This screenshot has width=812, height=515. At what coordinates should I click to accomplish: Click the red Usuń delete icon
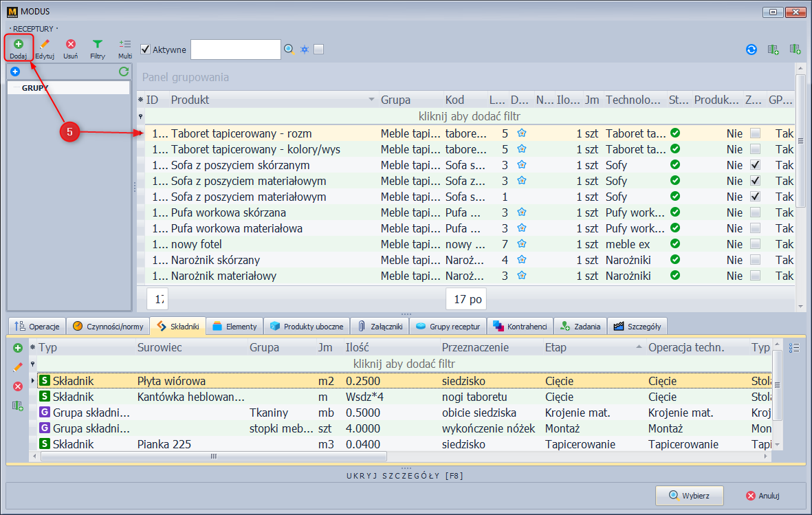[71, 45]
